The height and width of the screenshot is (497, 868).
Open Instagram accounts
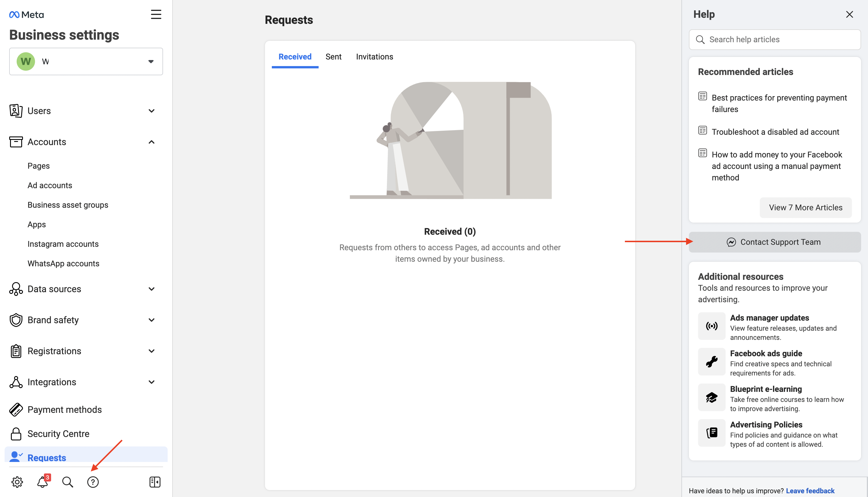[63, 244]
